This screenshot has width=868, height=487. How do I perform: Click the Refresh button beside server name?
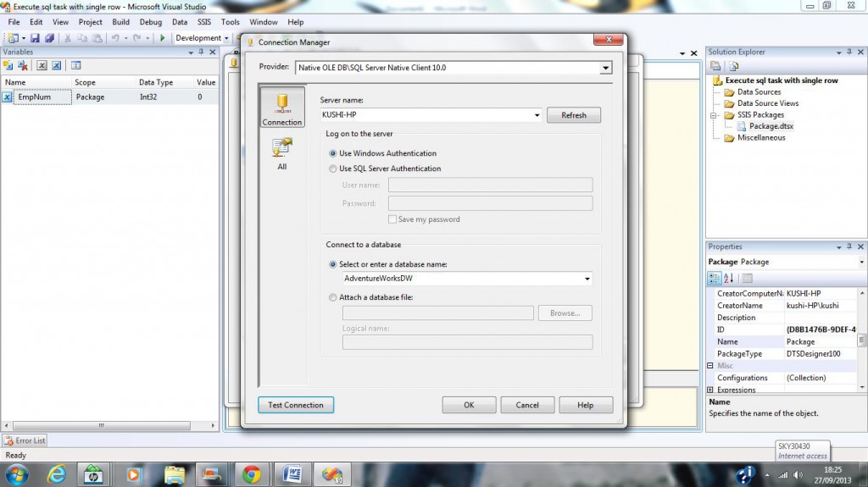[x=573, y=115]
